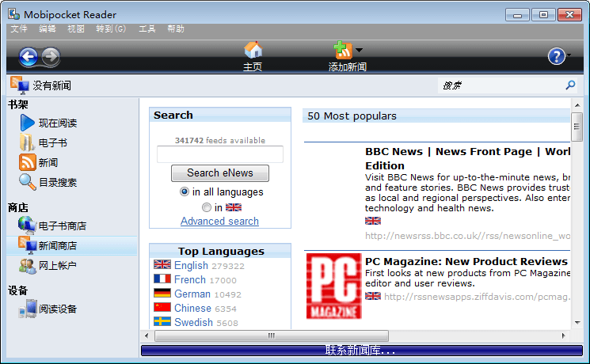This screenshot has width=590, height=364.
Task: Open 阅读设备 under 设备
Action: click(x=58, y=309)
